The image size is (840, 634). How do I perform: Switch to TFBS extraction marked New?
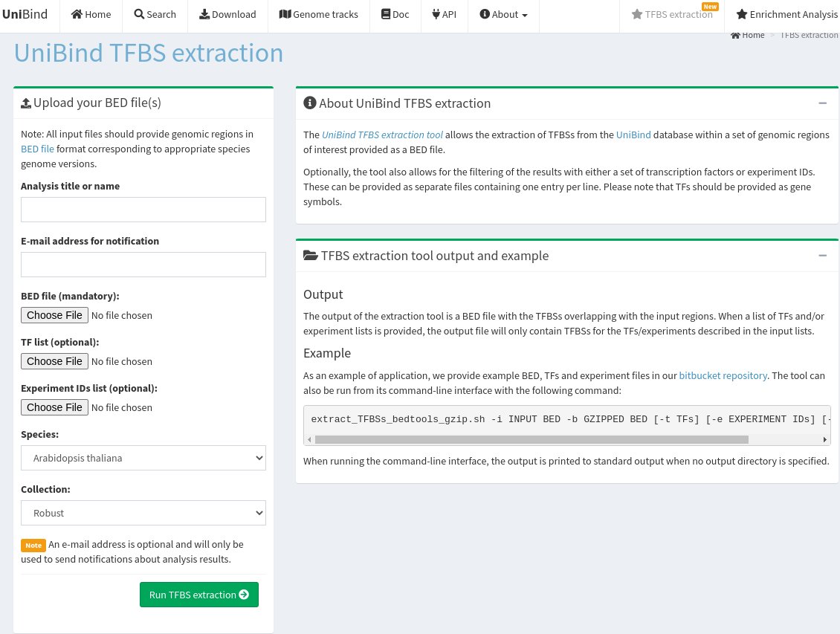tap(672, 14)
